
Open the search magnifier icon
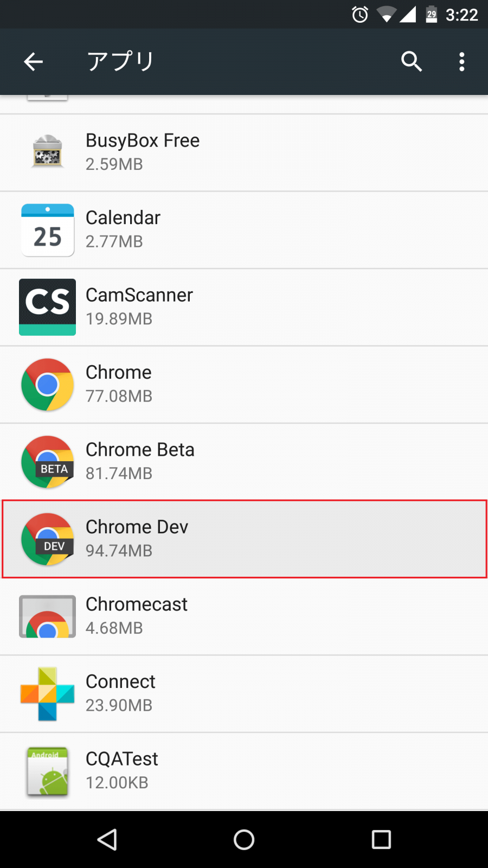412,62
